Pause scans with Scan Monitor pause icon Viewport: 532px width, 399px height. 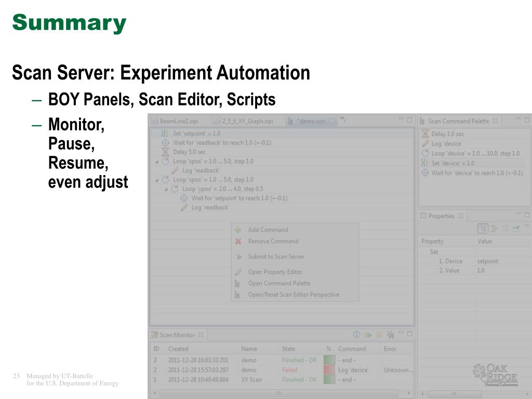379,335
